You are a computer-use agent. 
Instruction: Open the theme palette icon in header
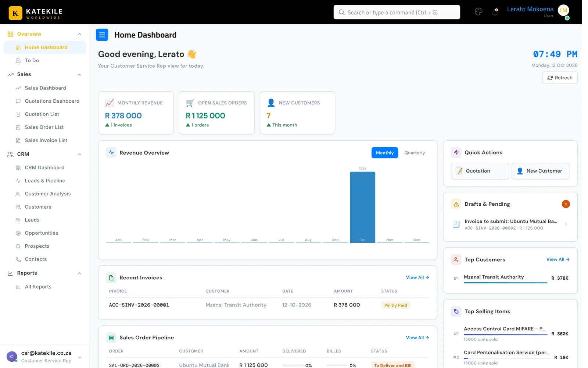[x=478, y=12]
